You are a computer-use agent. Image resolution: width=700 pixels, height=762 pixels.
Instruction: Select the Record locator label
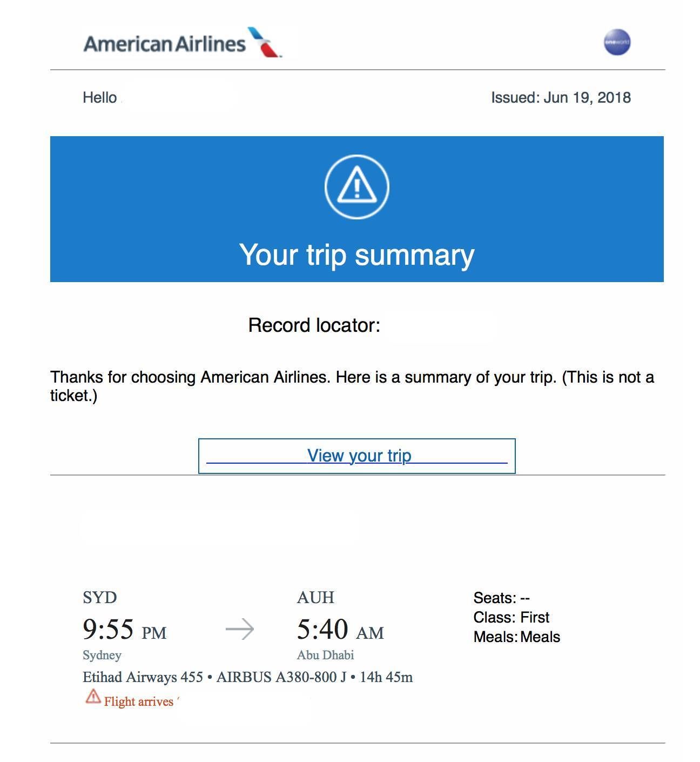pos(314,325)
